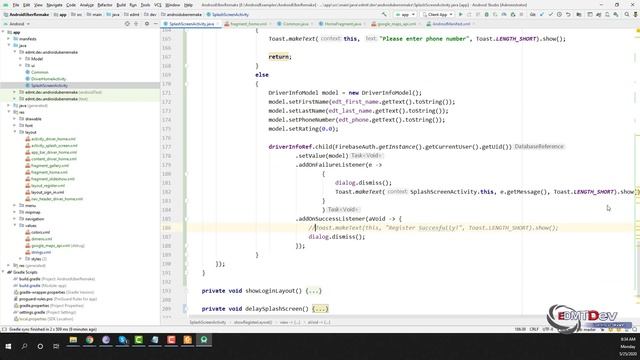Expand folded showLoginLayout method body

coord(313,291)
